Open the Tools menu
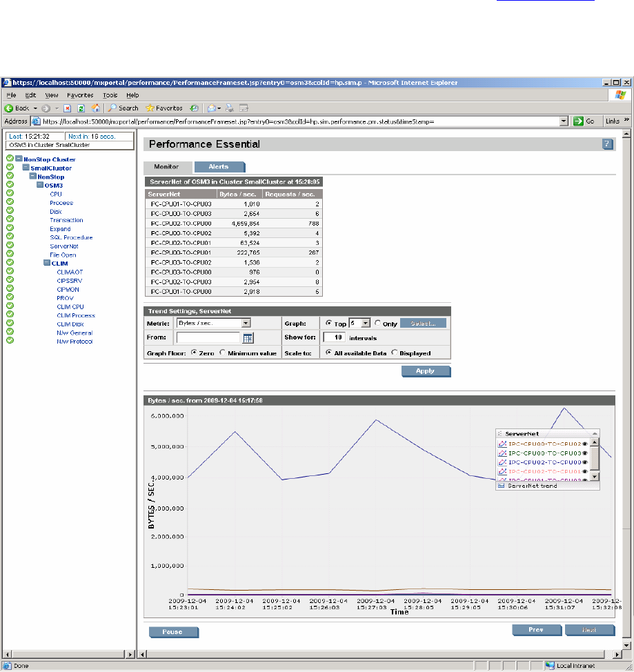This screenshot has width=634, height=672. (x=110, y=95)
